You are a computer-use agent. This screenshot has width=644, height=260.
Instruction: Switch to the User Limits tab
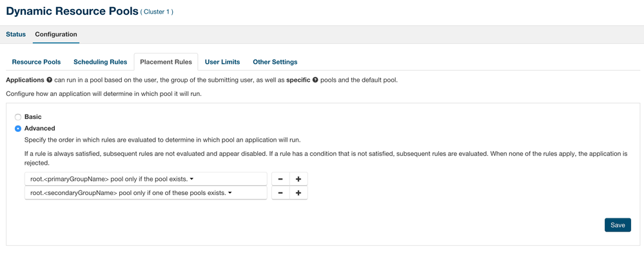pyautogui.click(x=222, y=62)
